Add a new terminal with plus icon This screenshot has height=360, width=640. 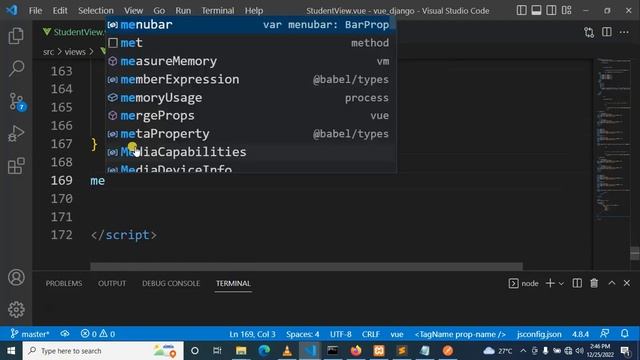[x=550, y=283]
